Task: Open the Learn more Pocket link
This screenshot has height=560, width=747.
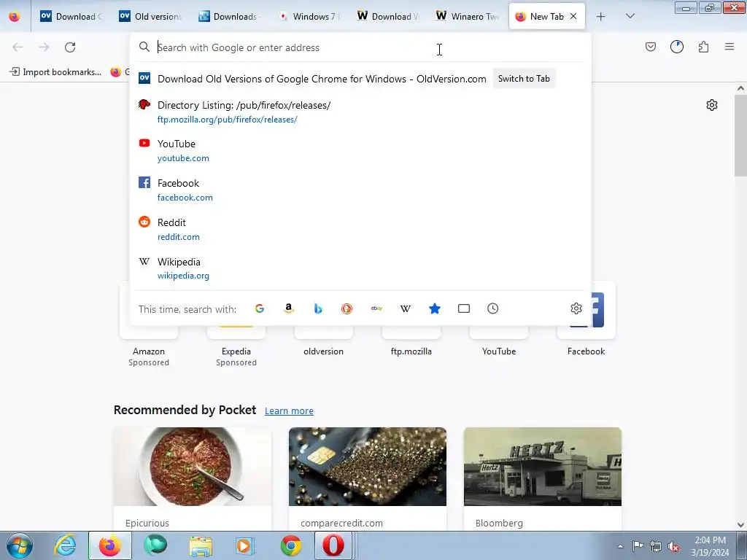Action: click(x=289, y=411)
